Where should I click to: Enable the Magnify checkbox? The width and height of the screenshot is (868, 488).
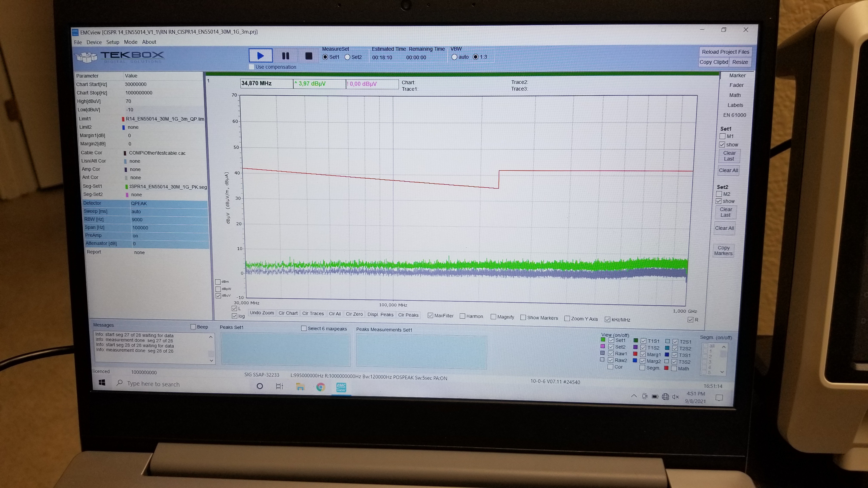(x=493, y=317)
